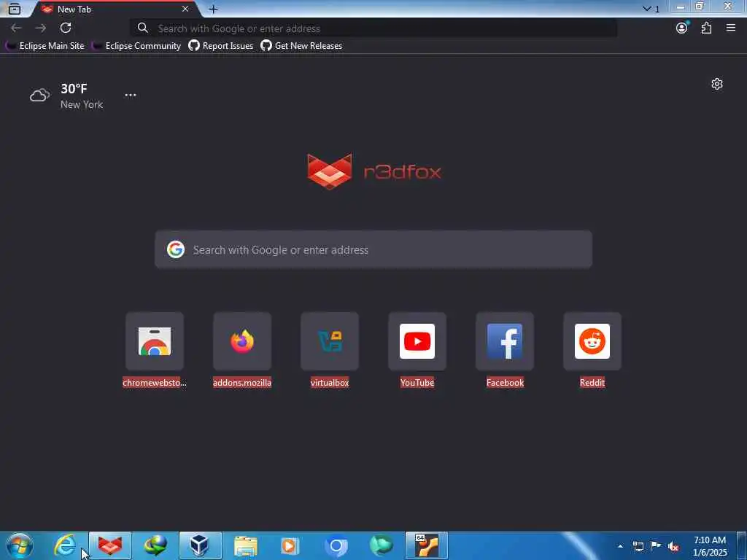Open Get New Releases bookmark
The height and width of the screenshot is (560, 747).
[301, 46]
